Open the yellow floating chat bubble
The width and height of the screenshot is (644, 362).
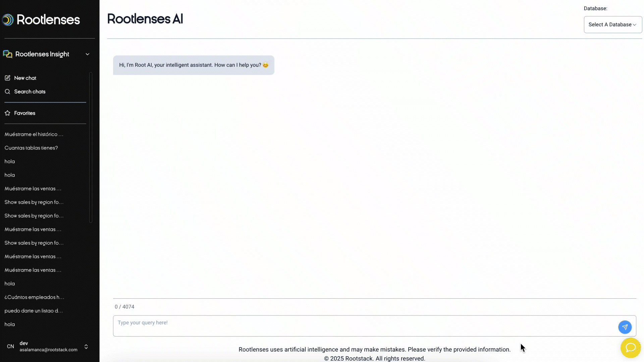coord(630,348)
